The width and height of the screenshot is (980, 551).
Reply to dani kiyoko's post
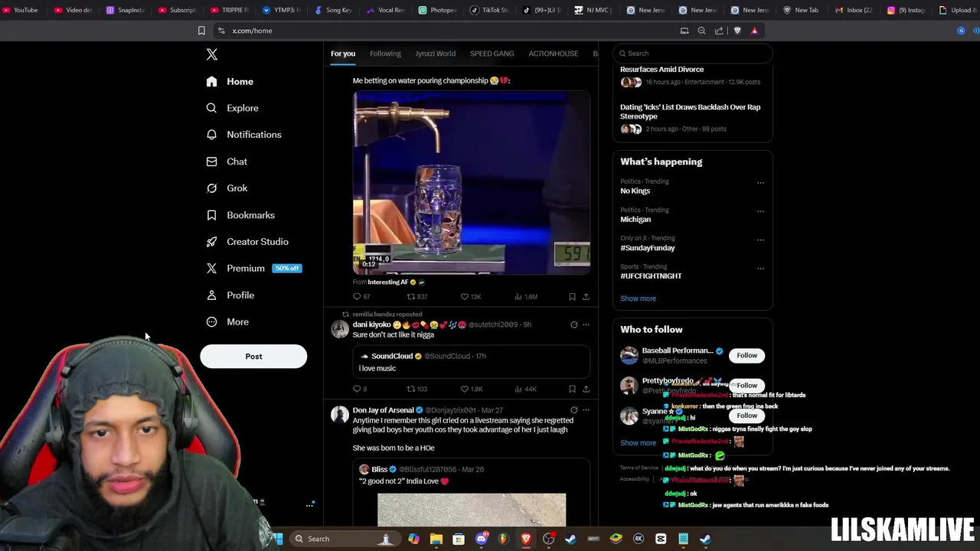[x=360, y=389]
